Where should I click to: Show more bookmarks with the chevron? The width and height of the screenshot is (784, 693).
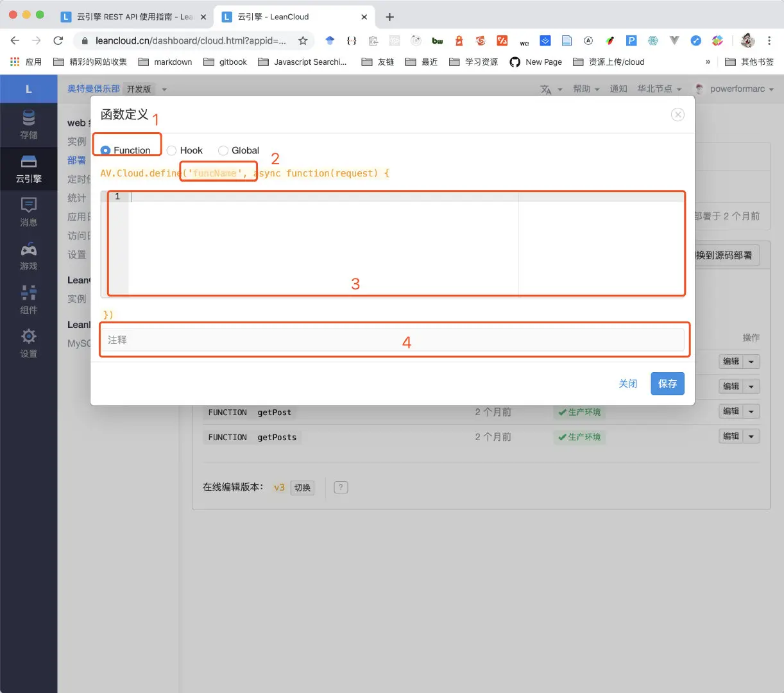[x=708, y=62]
